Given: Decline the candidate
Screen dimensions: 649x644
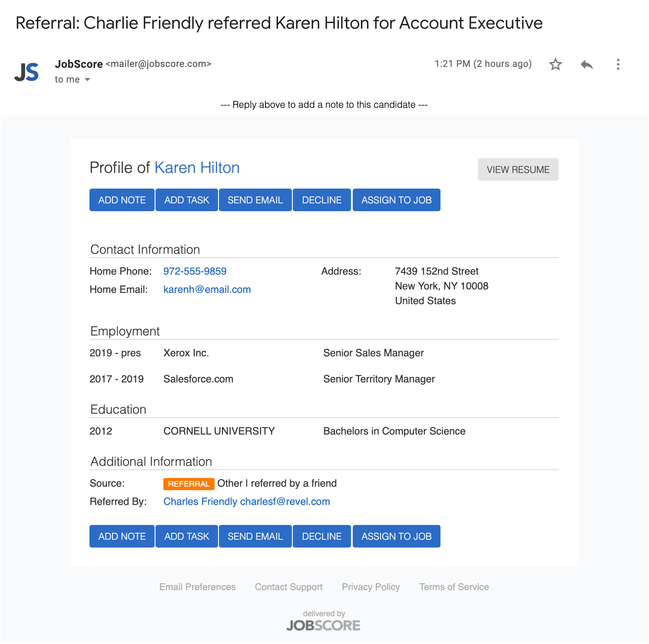Looking at the screenshot, I should (321, 200).
